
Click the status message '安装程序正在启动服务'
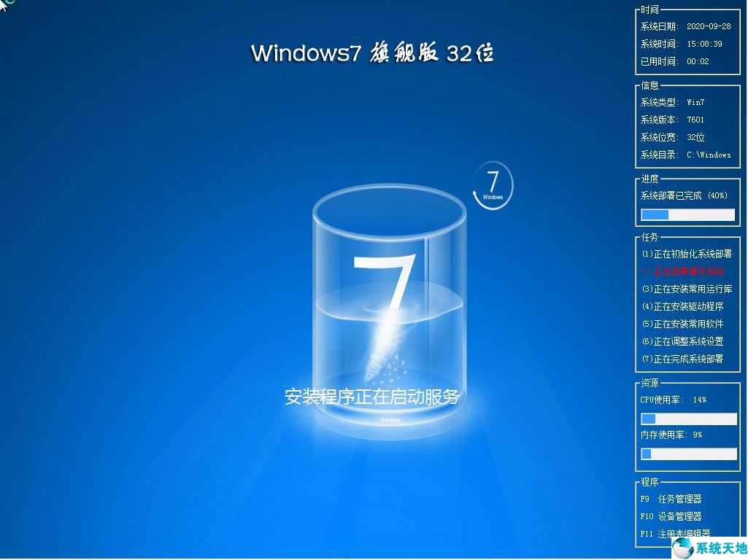click(372, 397)
